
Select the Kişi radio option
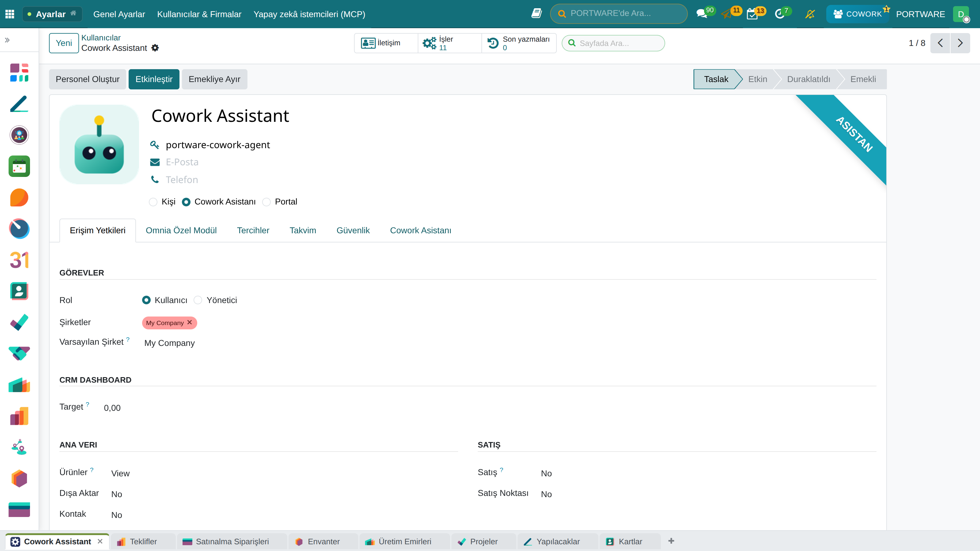pyautogui.click(x=153, y=202)
